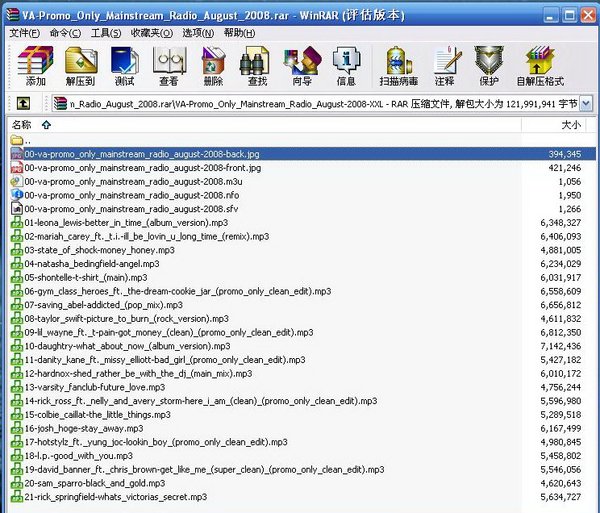Select 07-saving_abel-addicted_(pop_mix).mp3
The height and width of the screenshot is (513, 600).
[104, 305]
